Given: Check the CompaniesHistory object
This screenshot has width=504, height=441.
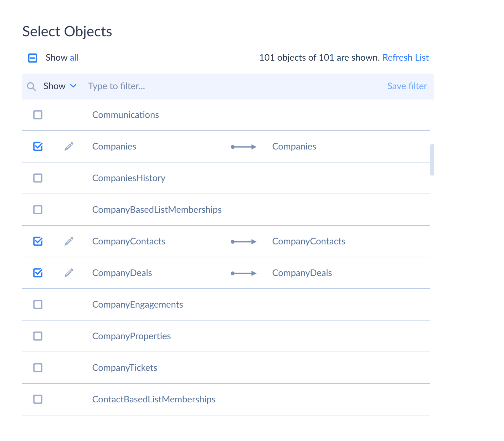Looking at the screenshot, I should click(x=38, y=178).
